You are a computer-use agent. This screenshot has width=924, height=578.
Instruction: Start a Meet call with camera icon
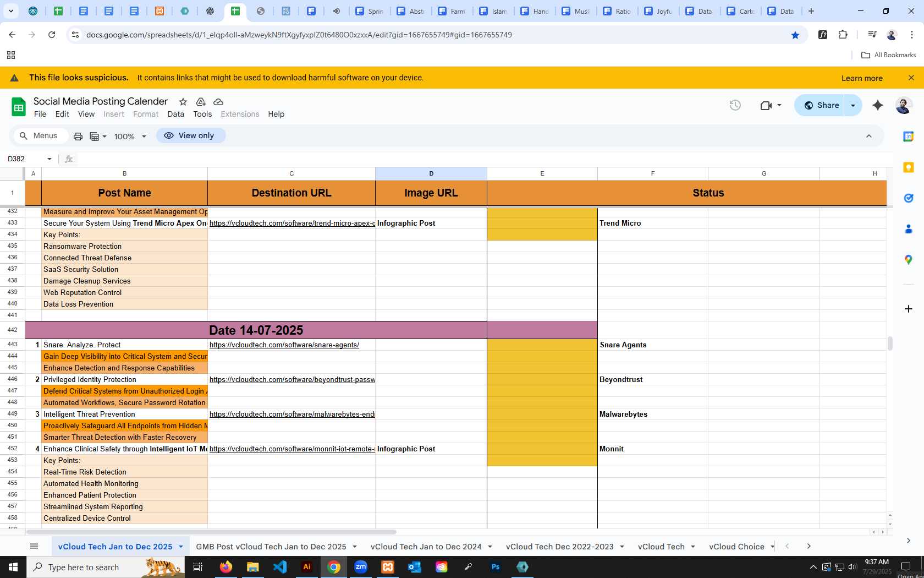[x=766, y=105]
